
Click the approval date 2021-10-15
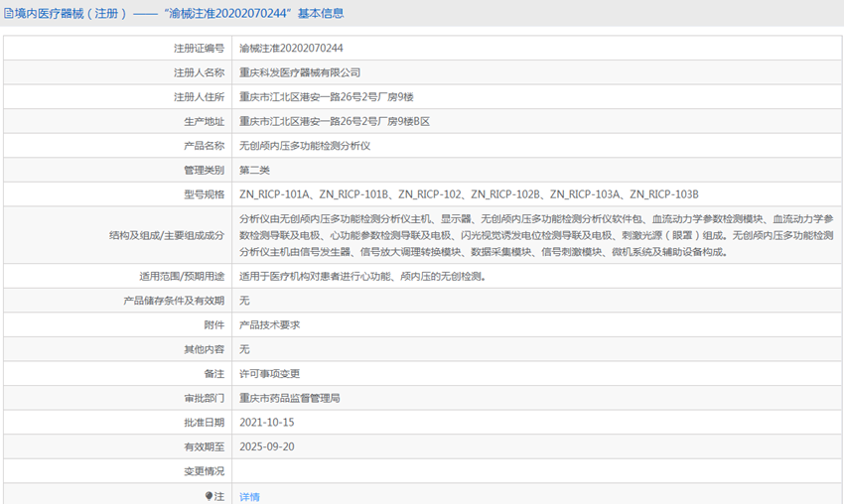(266, 422)
